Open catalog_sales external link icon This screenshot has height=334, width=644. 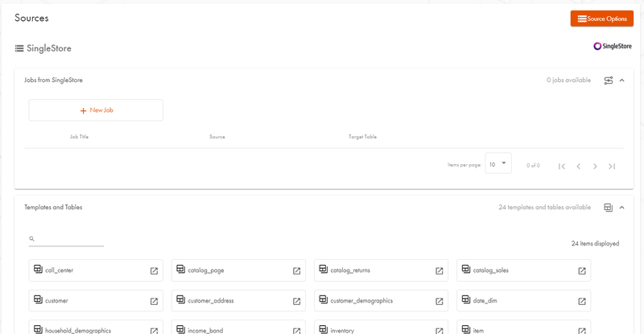pos(582,270)
